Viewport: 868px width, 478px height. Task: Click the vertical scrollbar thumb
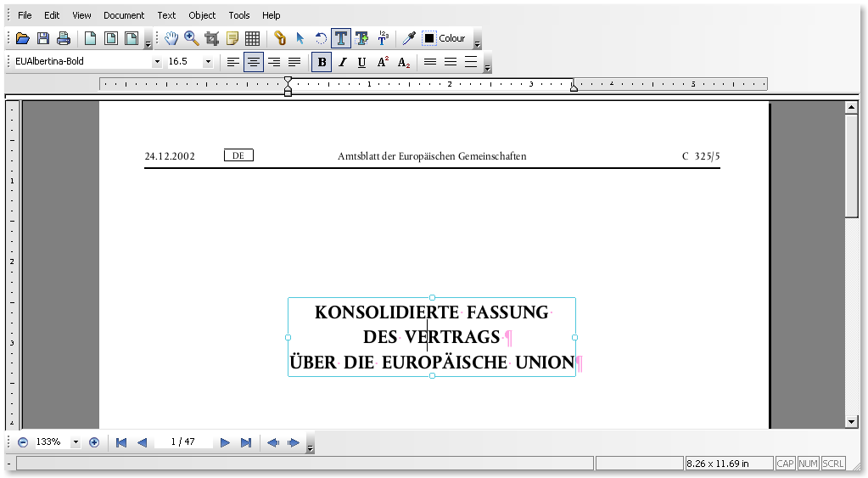(851, 166)
